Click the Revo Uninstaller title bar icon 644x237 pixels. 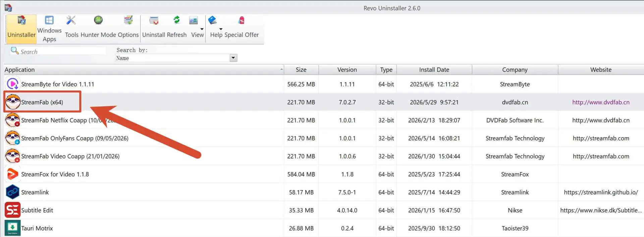[x=8, y=8]
